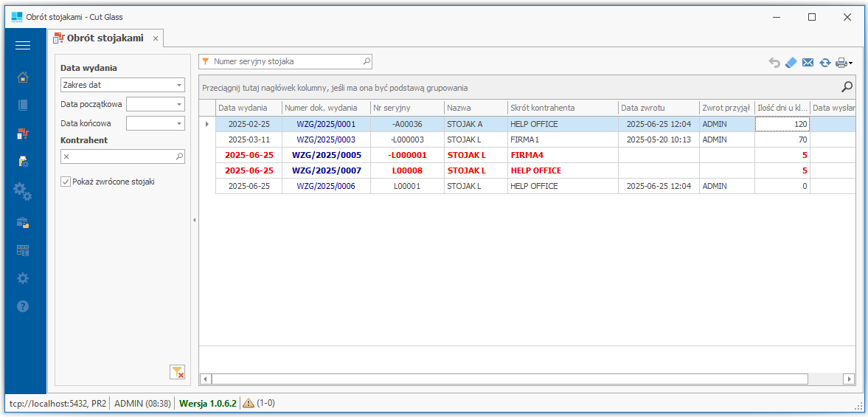Sort by Nazwa column header
This screenshot has width=868, height=417.
tap(476, 108)
